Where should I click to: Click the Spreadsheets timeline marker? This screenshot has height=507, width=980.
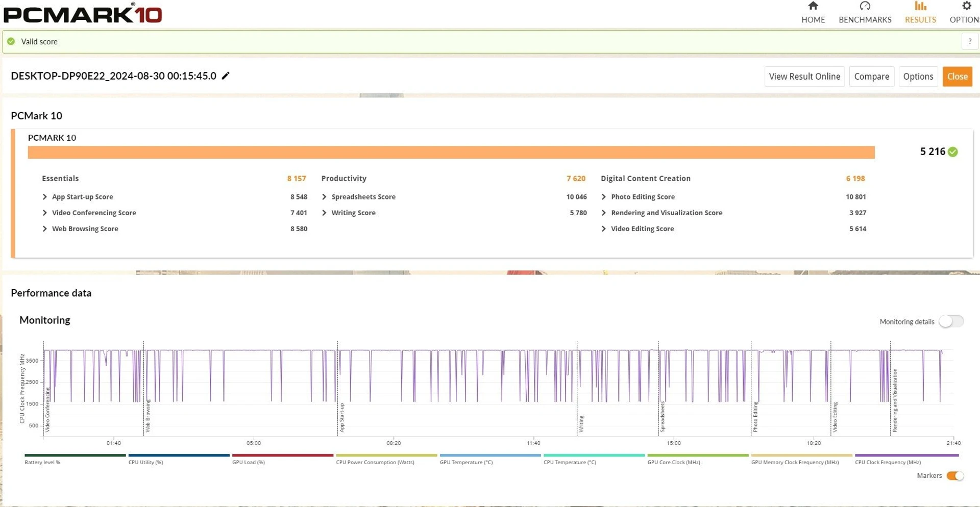[663, 417]
